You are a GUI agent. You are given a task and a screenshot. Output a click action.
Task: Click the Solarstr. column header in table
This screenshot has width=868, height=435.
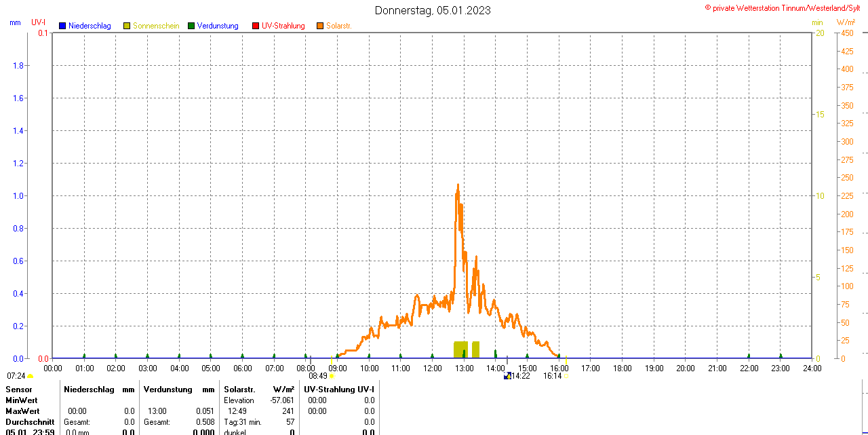tap(239, 389)
